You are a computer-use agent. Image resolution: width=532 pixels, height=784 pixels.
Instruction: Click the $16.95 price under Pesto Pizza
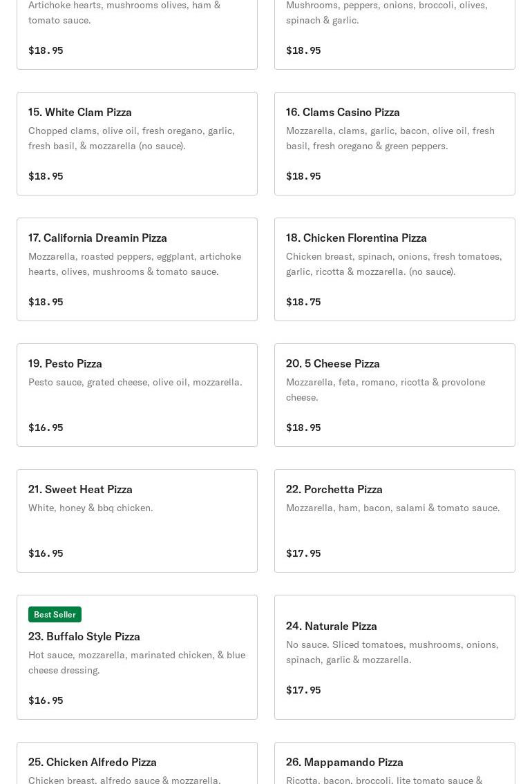point(46,428)
